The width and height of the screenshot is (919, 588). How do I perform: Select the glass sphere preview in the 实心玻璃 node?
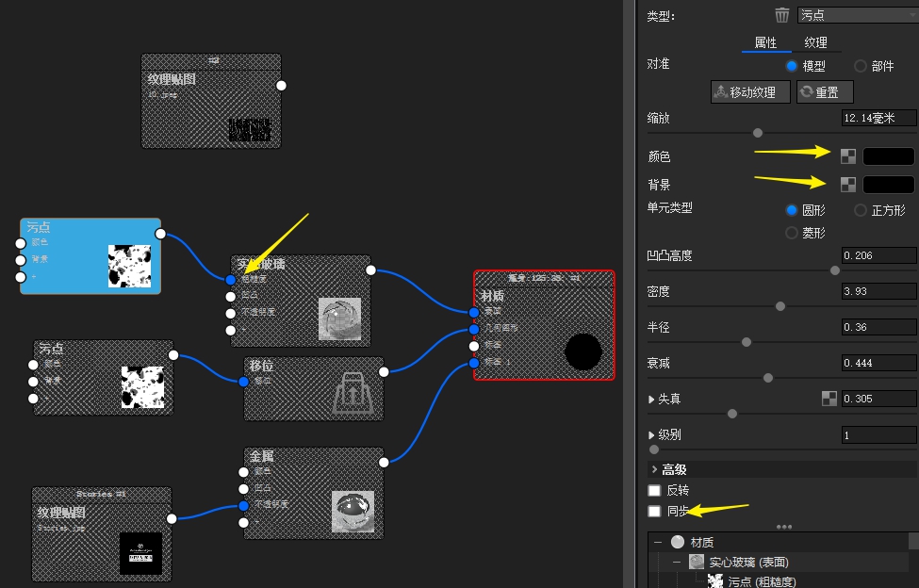(x=339, y=318)
